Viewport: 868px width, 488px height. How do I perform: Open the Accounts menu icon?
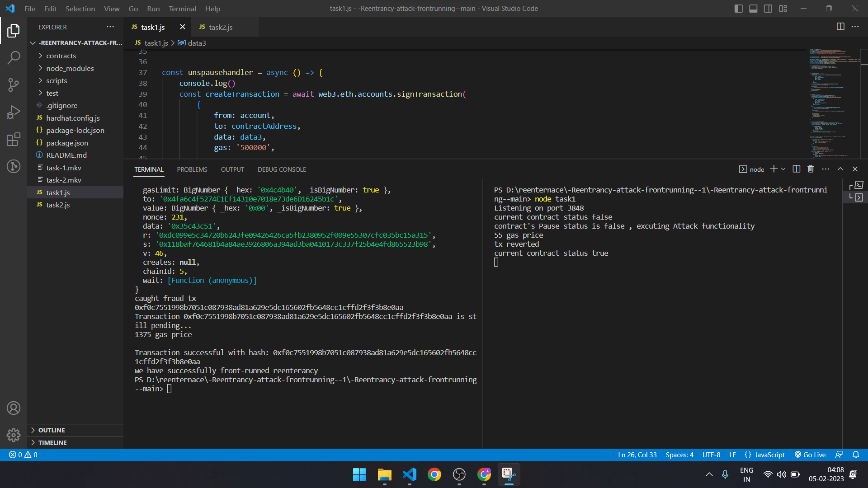coord(14,408)
